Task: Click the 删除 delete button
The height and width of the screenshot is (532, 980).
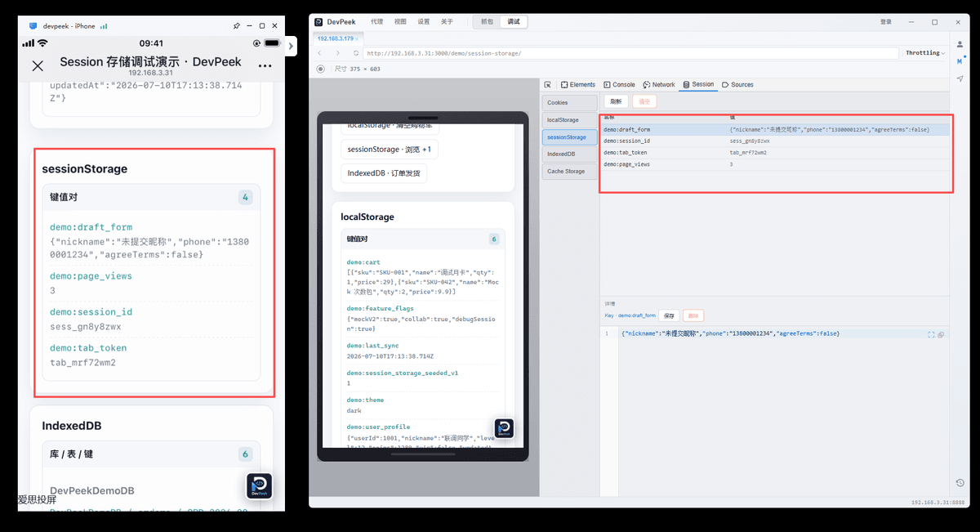Action: (693, 315)
